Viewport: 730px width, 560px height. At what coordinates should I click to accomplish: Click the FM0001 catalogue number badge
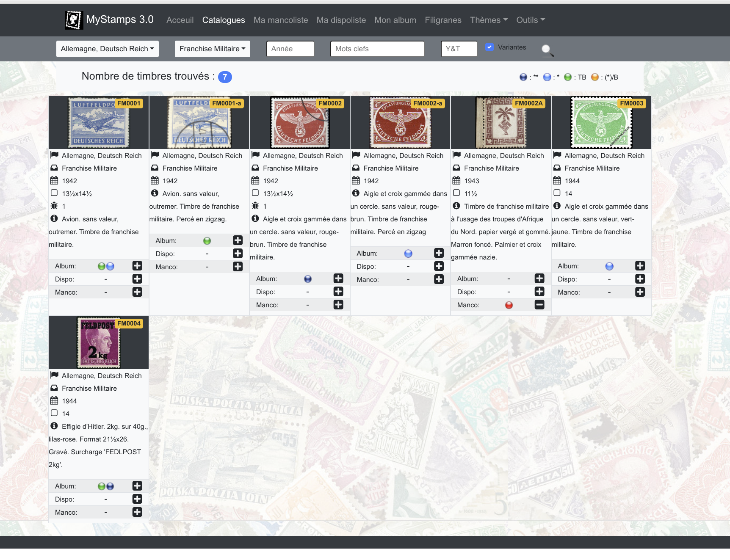coord(129,103)
